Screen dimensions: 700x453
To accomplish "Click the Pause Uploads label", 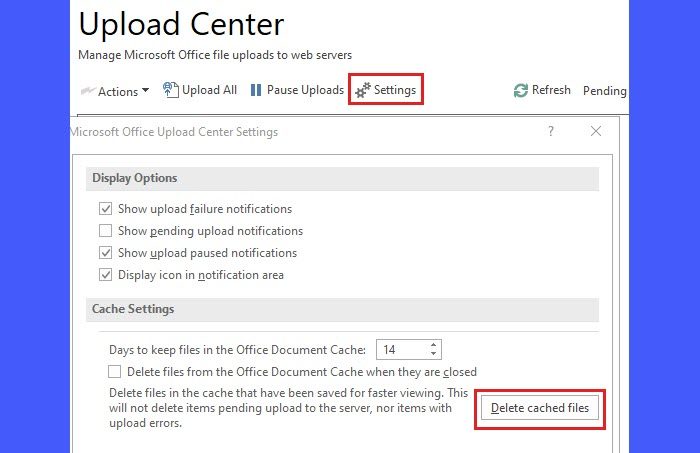I will [305, 90].
